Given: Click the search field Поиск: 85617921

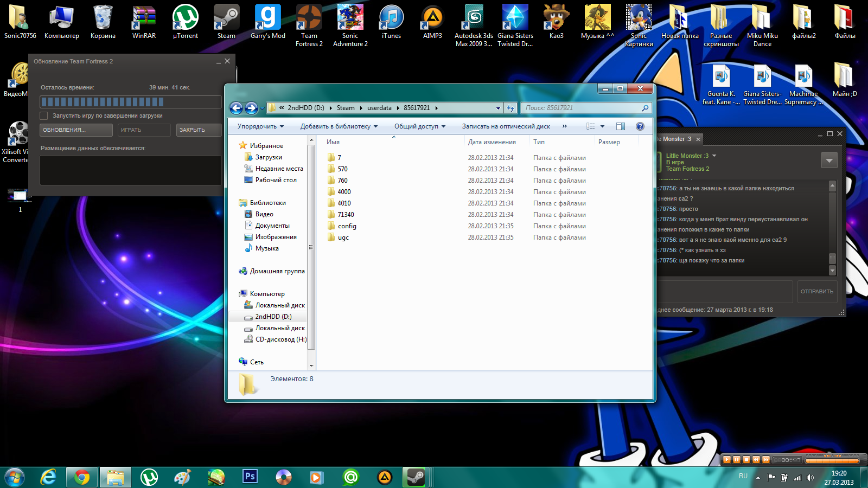Looking at the screenshot, I should tap(580, 108).
